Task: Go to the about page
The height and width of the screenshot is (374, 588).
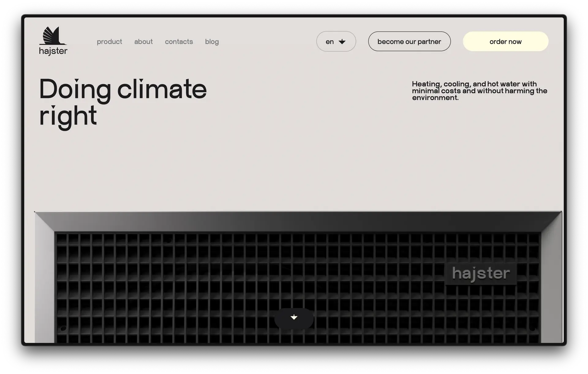Action: [x=143, y=42]
